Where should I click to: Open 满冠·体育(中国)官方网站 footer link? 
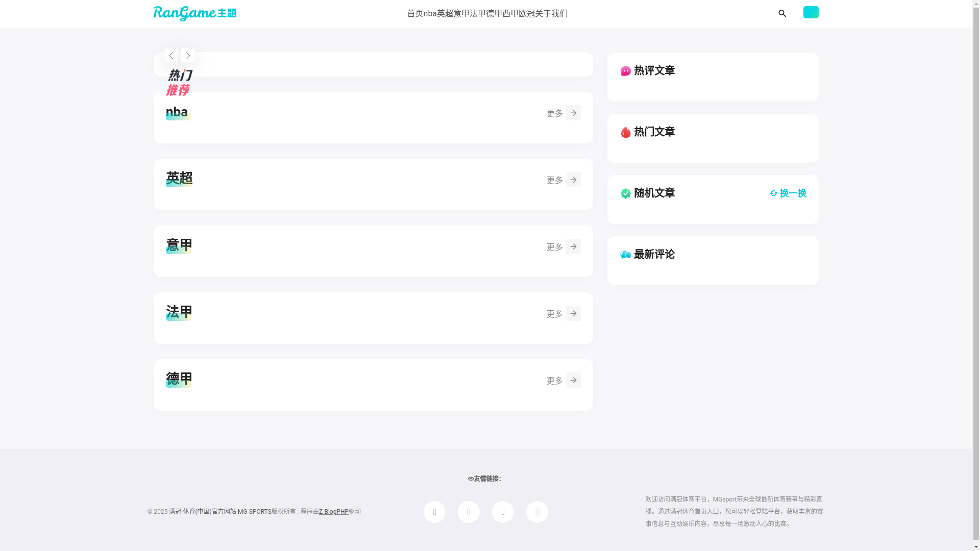coord(220,512)
